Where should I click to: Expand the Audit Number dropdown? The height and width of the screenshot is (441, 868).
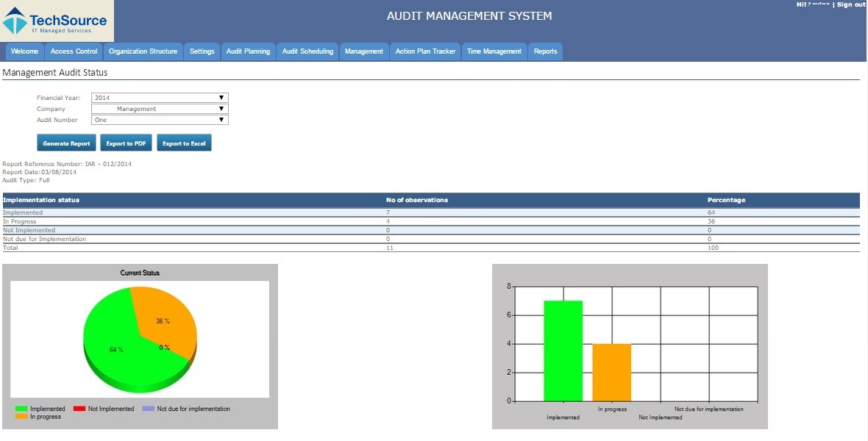[160, 120]
